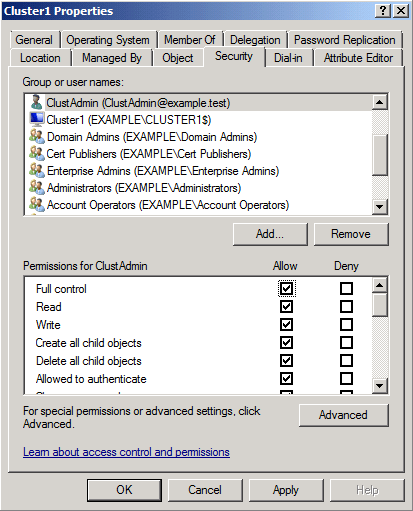Select Account Operators (EXAMPLE\Account Operators) entry
This screenshot has width=413, height=511.
[199, 205]
